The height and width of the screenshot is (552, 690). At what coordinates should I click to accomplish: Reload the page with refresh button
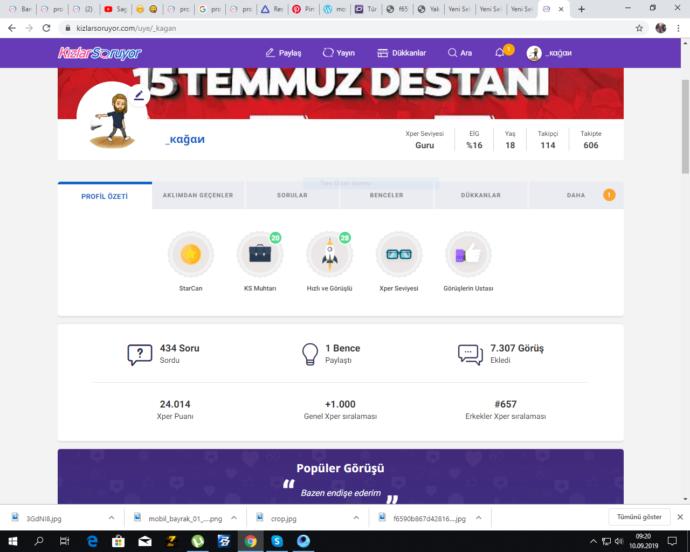click(46, 28)
